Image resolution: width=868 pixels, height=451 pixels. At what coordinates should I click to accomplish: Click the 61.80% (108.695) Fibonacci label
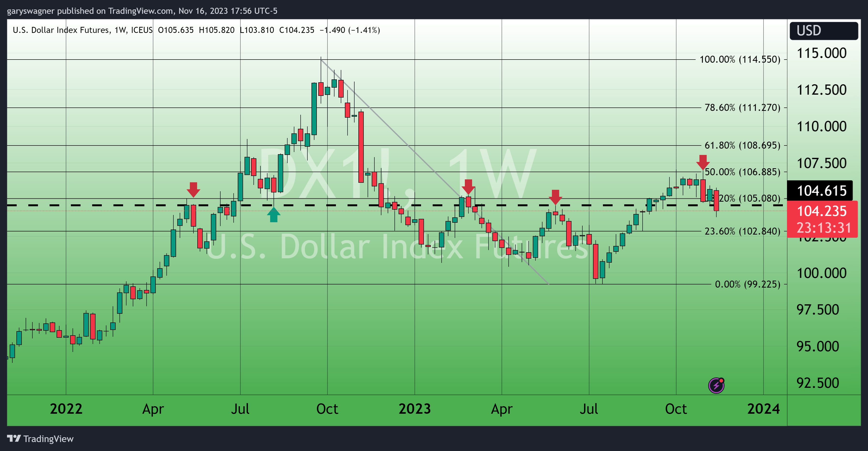(x=742, y=145)
